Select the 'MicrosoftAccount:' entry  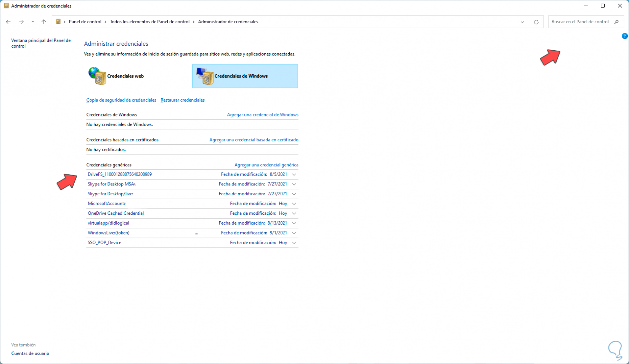tap(106, 204)
